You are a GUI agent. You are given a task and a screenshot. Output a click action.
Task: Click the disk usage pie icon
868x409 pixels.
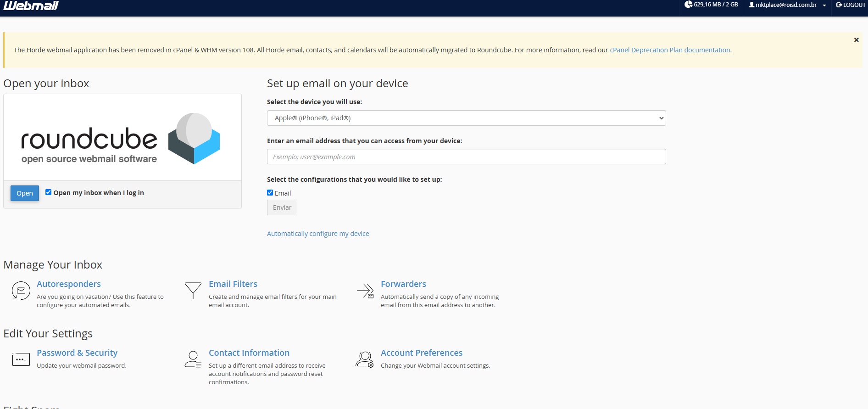click(x=688, y=5)
